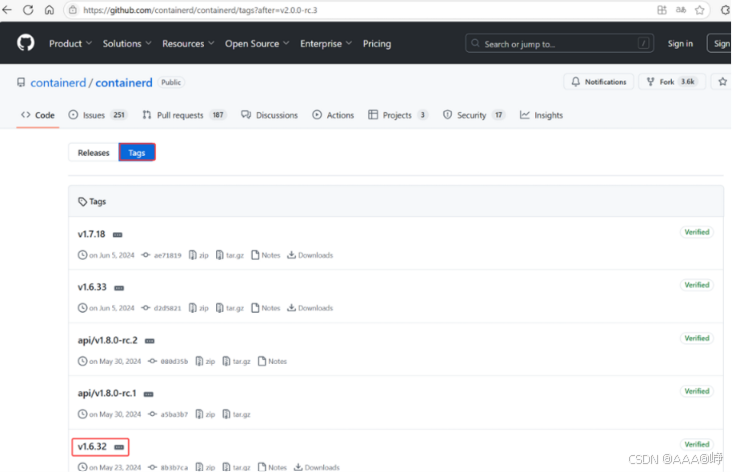This screenshot has height=472, width=732.
Task: Open tag v1.7.18
Action: tap(92, 234)
